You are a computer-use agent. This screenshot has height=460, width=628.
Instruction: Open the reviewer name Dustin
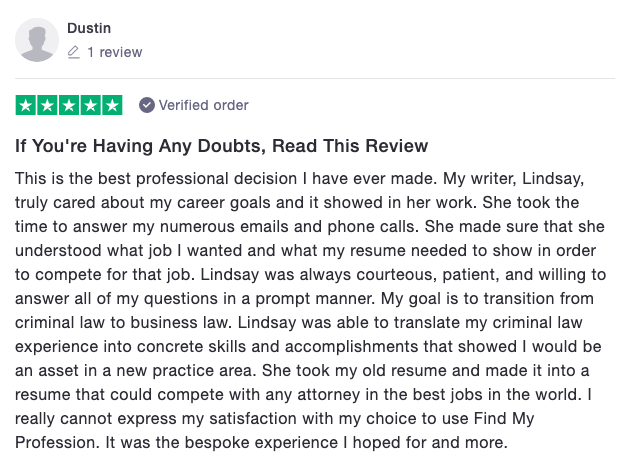tap(89, 28)
